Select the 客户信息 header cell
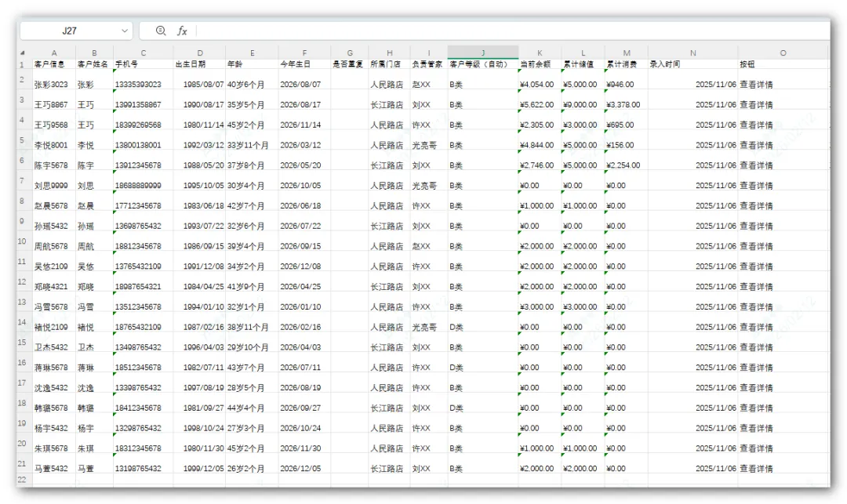Image resolution: width=847 pixels, height=504 pixels. [54, 64]
